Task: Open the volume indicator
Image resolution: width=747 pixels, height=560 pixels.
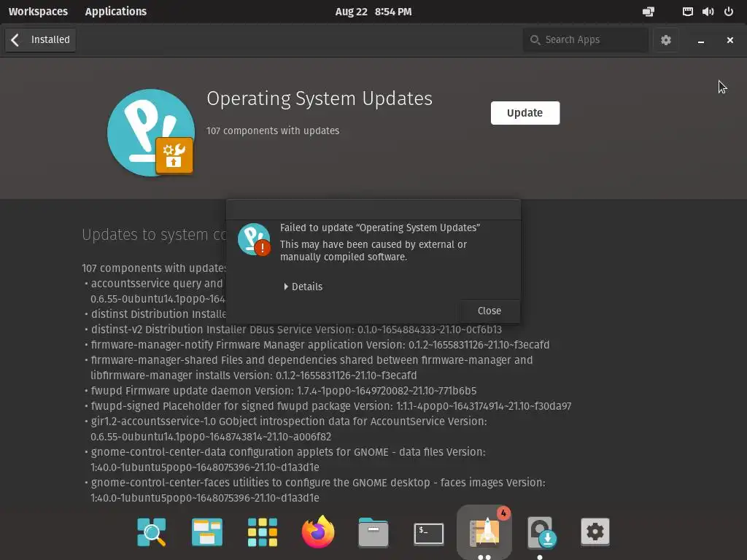Action: [708, 12]
